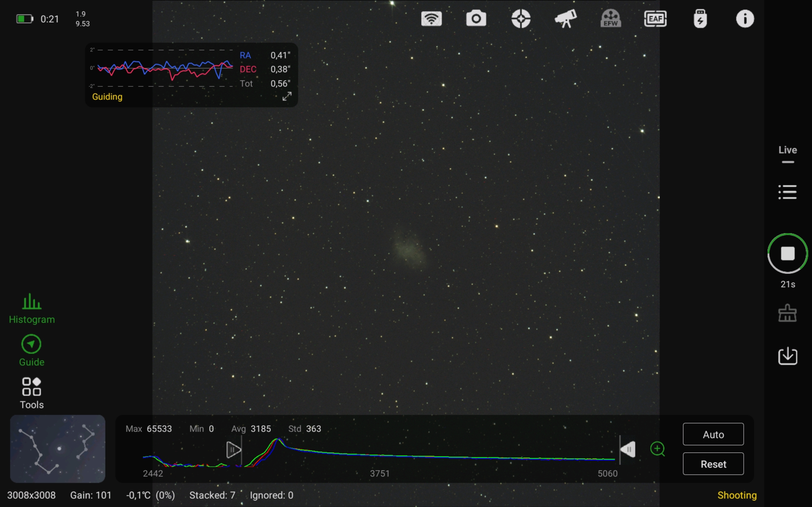Click the histogram midpoint label 3751
Screen dimensions: 812x507
point(380,473)
